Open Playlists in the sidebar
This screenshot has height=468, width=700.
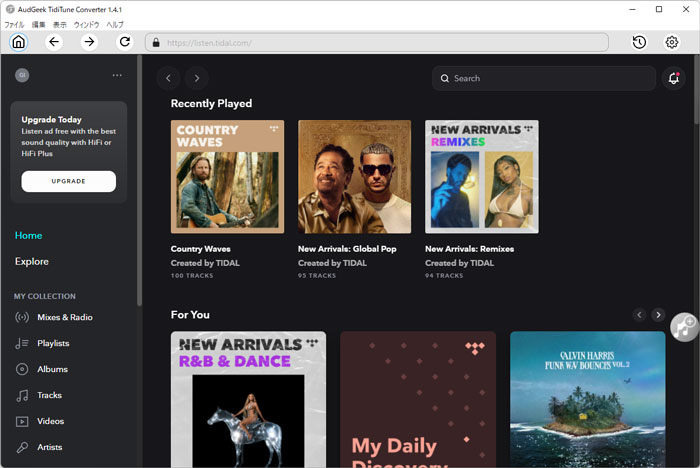[x=43, y=343]
